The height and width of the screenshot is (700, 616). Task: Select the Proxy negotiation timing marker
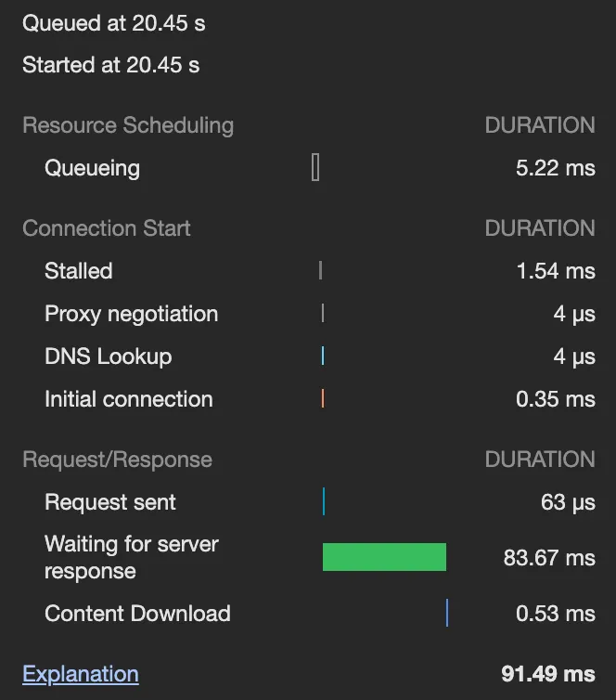(323, 314)
